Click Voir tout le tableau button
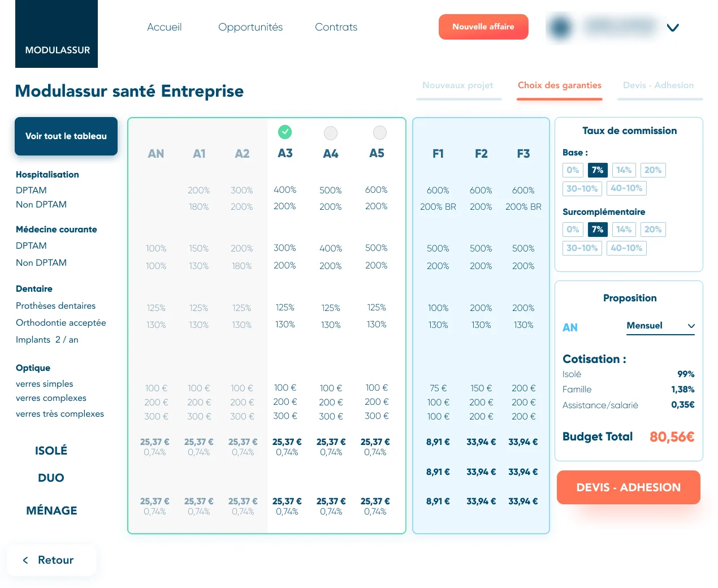 (x=66, y=136)
